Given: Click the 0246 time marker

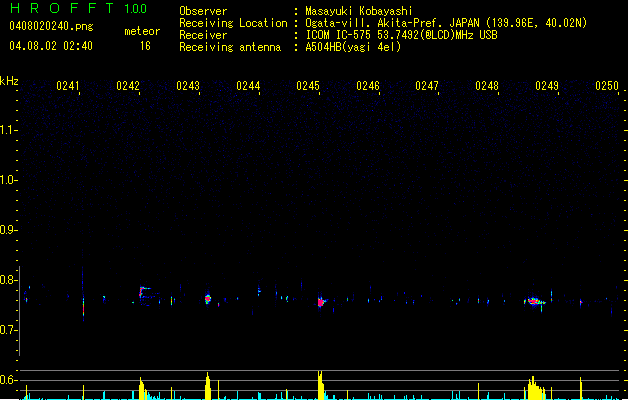Looking at the screenshot, I should (368, 86).
